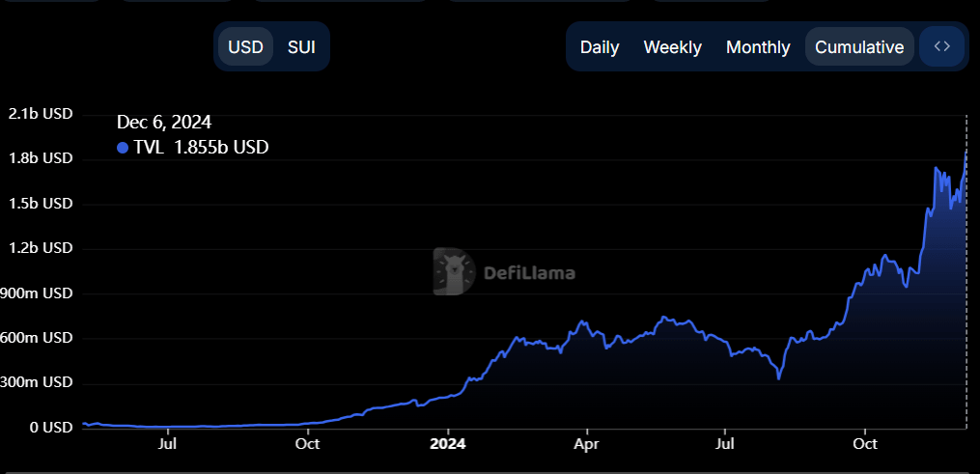Click the embed code brackets icon
This screenshot has width=980, height=474.
pos(941,46)
